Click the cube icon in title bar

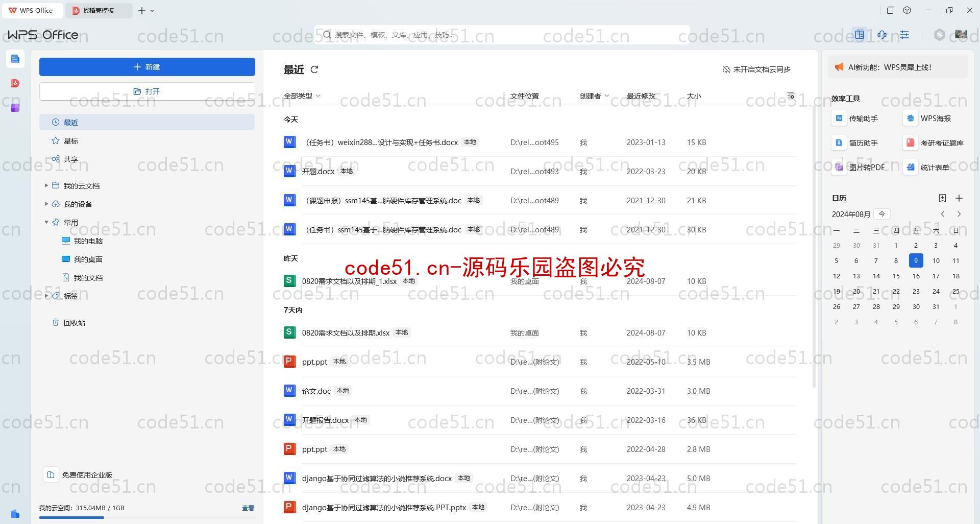coord(907,10)
